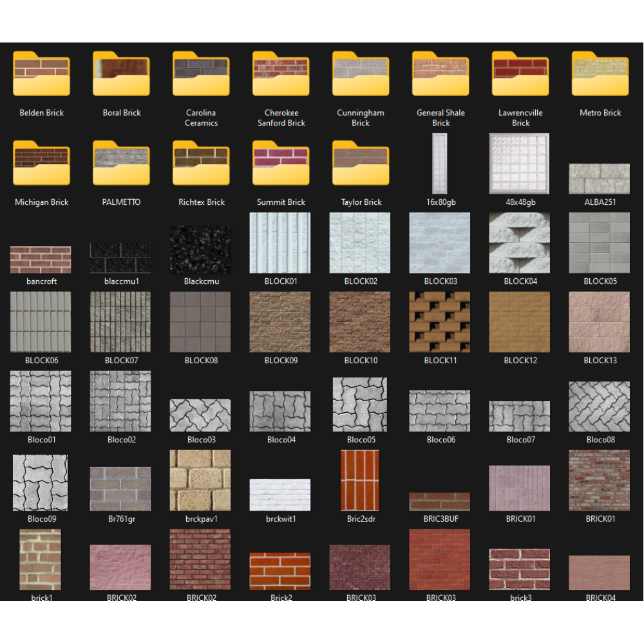Select the bancroft brick texture
The image size is (644, 644).
point(40,260)
